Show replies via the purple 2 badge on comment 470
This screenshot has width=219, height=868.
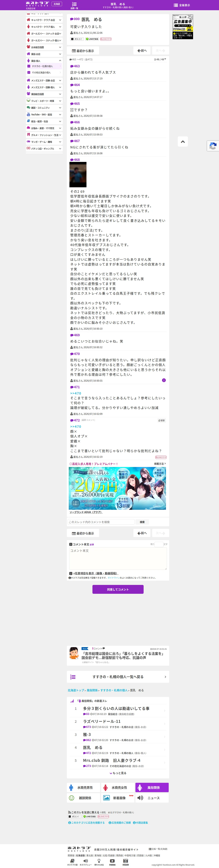164,380
